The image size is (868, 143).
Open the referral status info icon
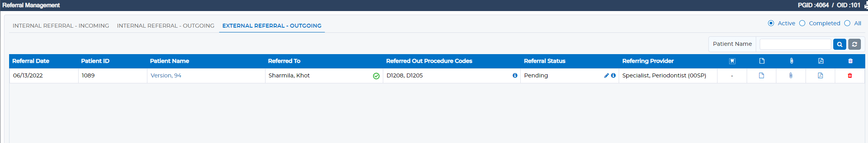tap(613, 75)
